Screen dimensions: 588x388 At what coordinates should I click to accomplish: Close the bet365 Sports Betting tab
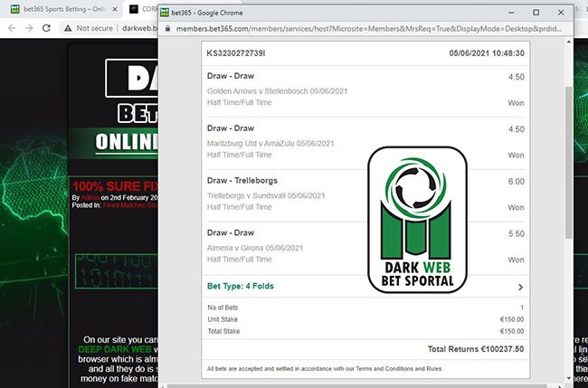(x=114, y=9)
